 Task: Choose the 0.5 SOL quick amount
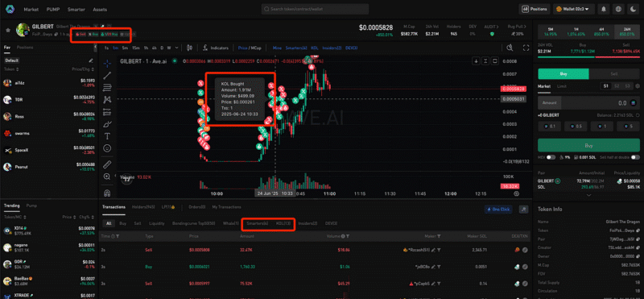click(x=576, y=127)
